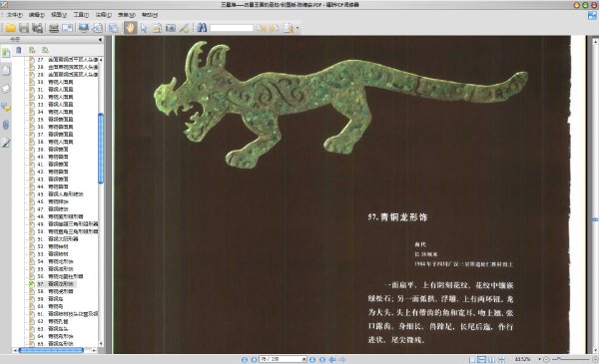Select the text select tool icon
599x364 pixels.
[157, 28]
